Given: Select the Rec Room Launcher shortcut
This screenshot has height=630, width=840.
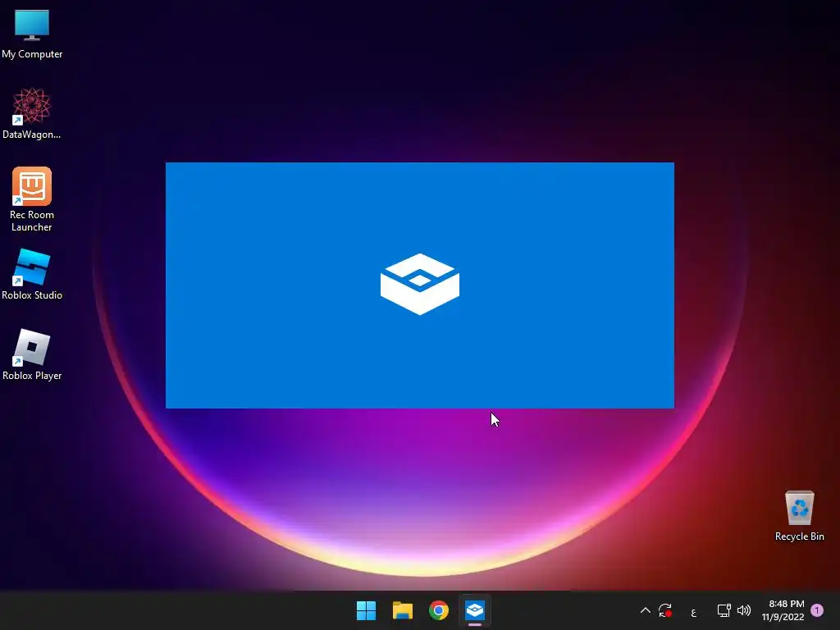Looking at the screenshot, I should 32,199.
